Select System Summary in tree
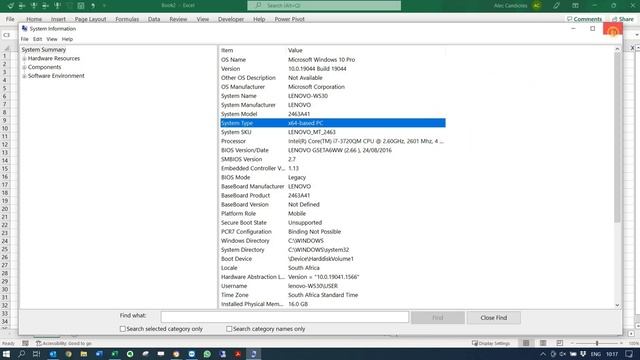This screenshot has height=360, width=640. [44, 49]
